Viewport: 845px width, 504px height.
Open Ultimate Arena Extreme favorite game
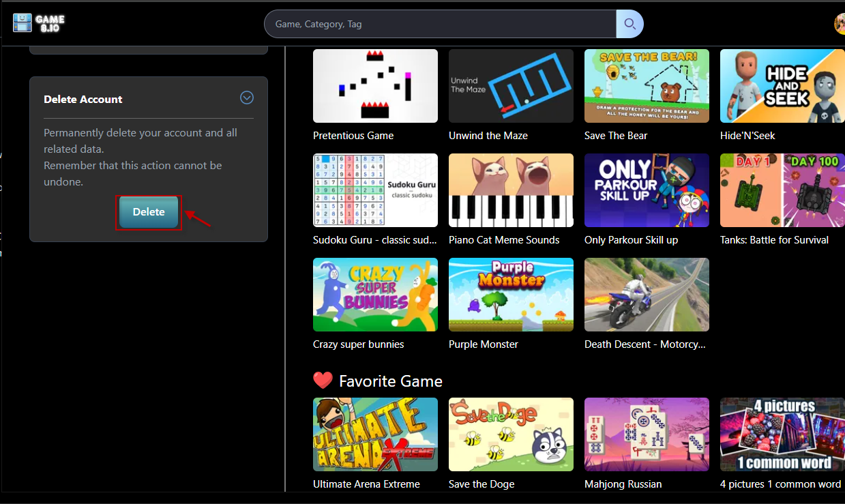[x=375, y=434]
